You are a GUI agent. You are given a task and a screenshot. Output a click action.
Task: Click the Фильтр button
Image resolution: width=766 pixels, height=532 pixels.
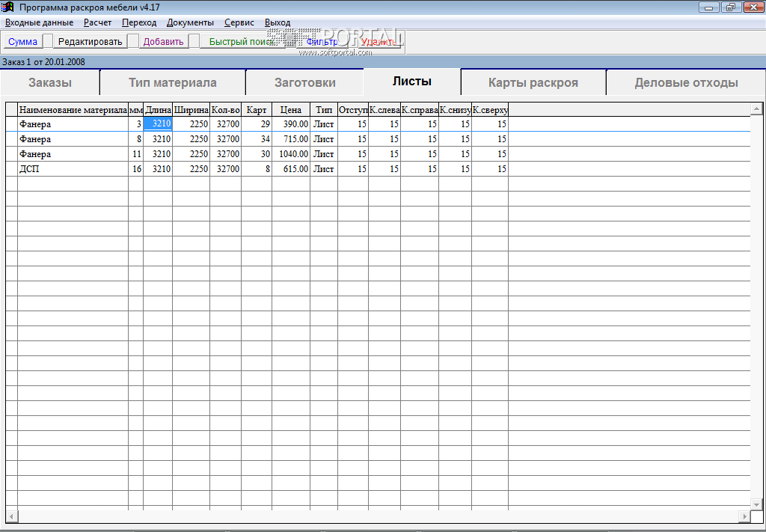click(322, 41)
